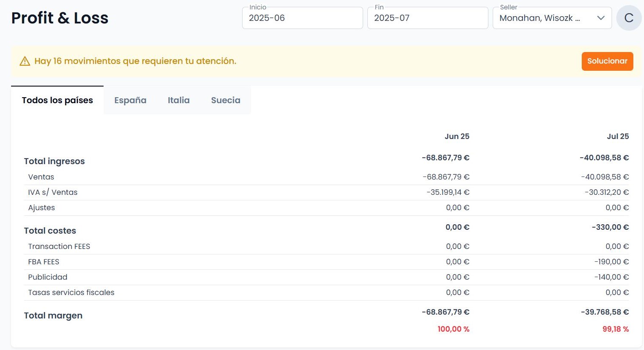
Task: Select the IVA s/ Ventas row
Action: (x=326, y=192)
